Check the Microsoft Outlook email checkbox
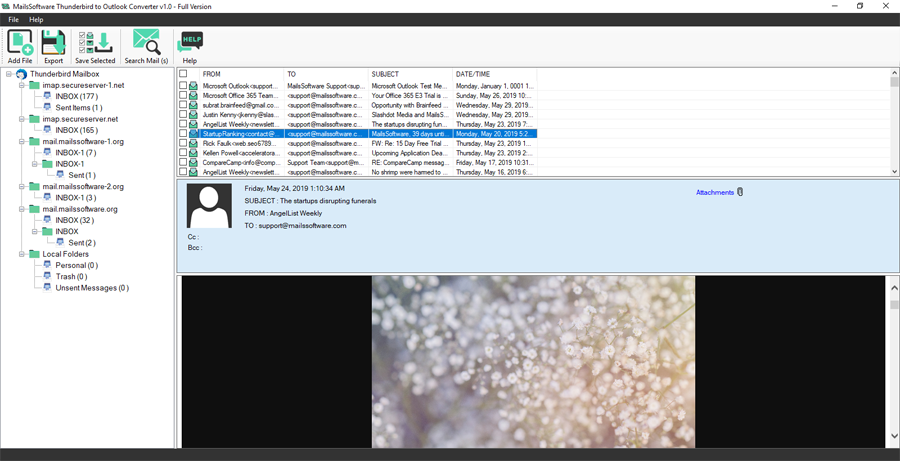Screen dimensions: 900x461 pos(183,86)
